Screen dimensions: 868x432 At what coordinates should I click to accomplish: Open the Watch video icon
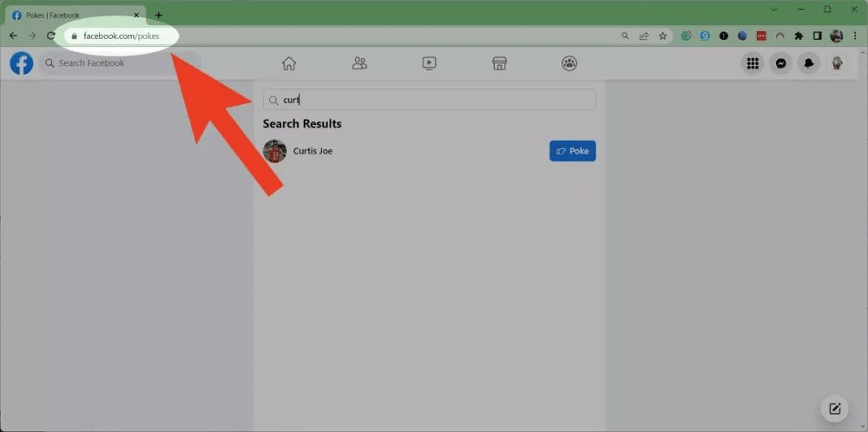click(x=429, y=63)
